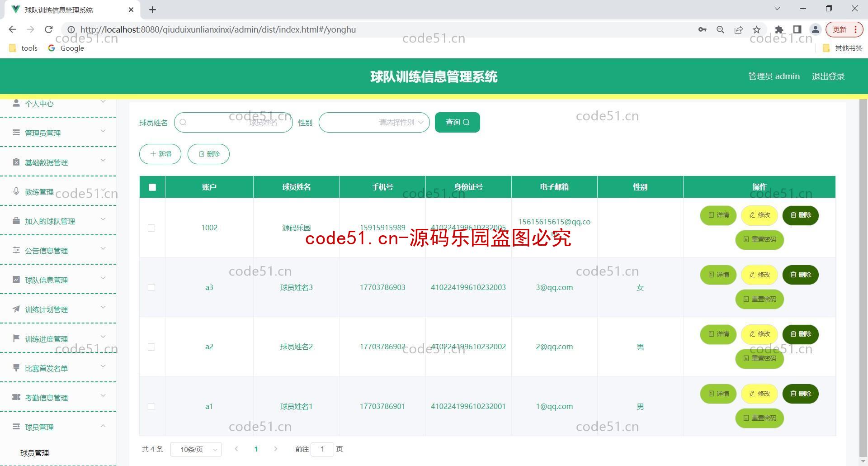Viewport: 868px width, 466px height.
Task: Open the 教练管理 menu
Action: click(58, 191)
